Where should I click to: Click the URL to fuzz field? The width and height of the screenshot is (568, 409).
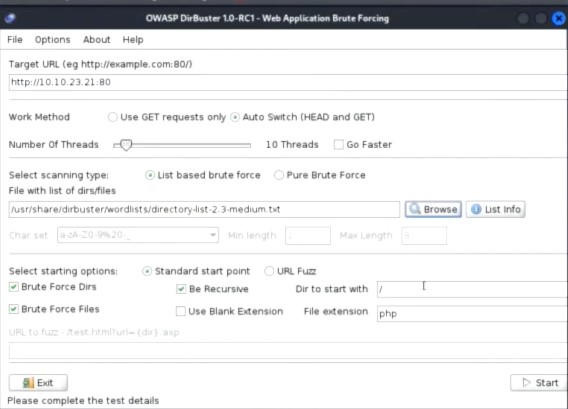(x=288, y=351)
